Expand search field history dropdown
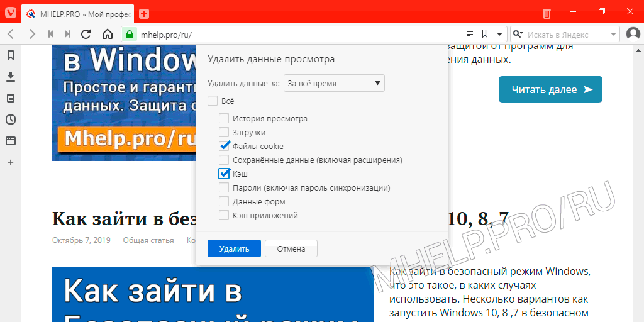 tap(613, 35)
